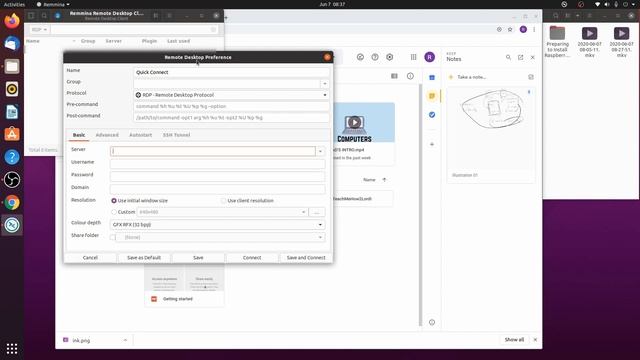Open Remmina app menu in top bar
Image resolution: width=640 pixels, height=360 pixels.
[53, 4]
